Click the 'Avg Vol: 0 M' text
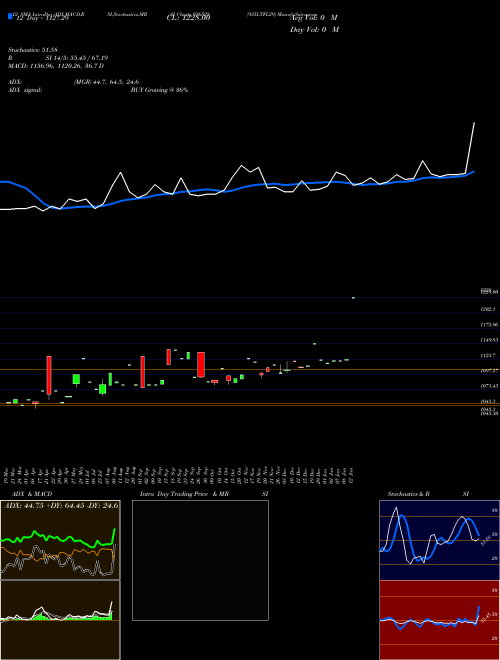Image resolution: width=500 pixels, height=660 pixels. click(314, 18)
